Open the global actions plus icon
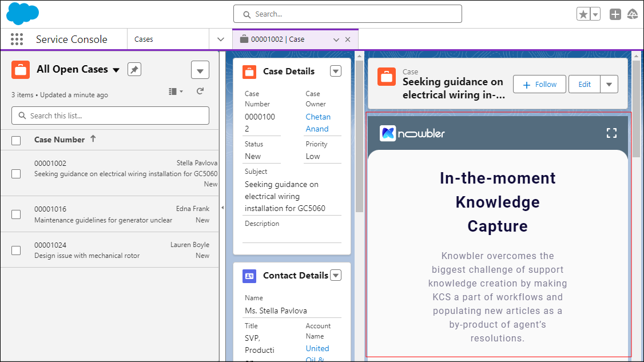The image size is (644, 362). pos(615,14)
